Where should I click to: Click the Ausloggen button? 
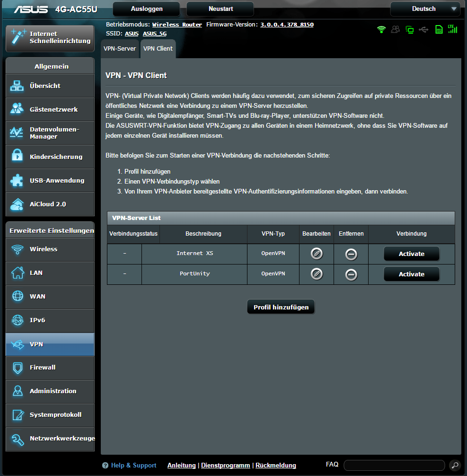(x=146, y=9)
